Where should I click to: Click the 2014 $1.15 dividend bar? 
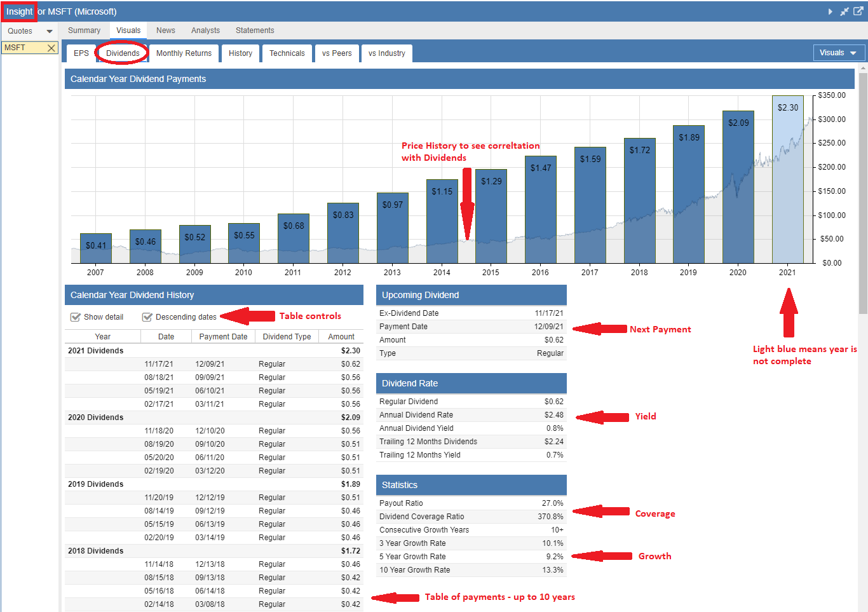[x=442, y=221]
